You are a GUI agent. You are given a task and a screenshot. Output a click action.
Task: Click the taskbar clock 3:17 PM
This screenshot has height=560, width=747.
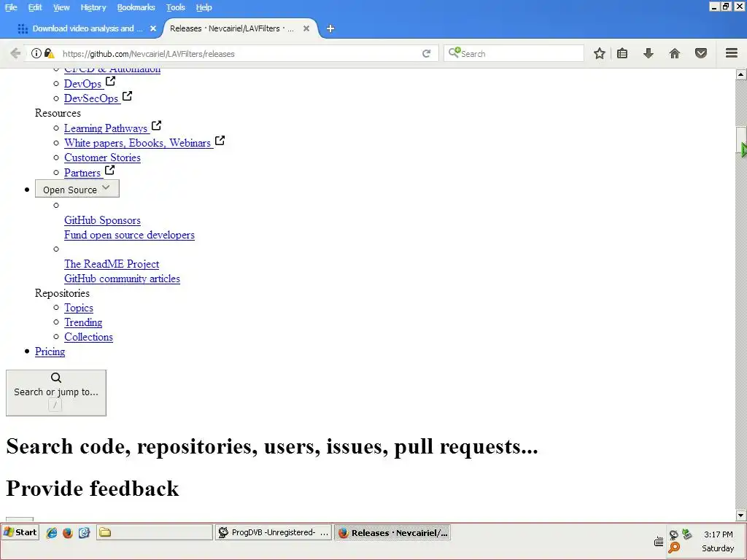tap(718, 534)
